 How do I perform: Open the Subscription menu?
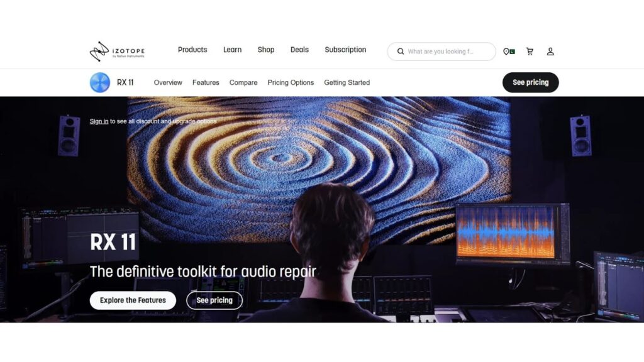345,50
